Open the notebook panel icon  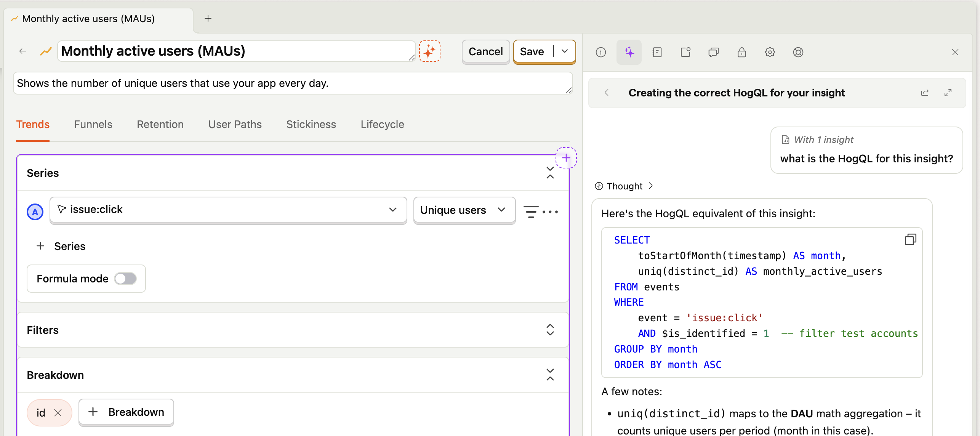657,52
